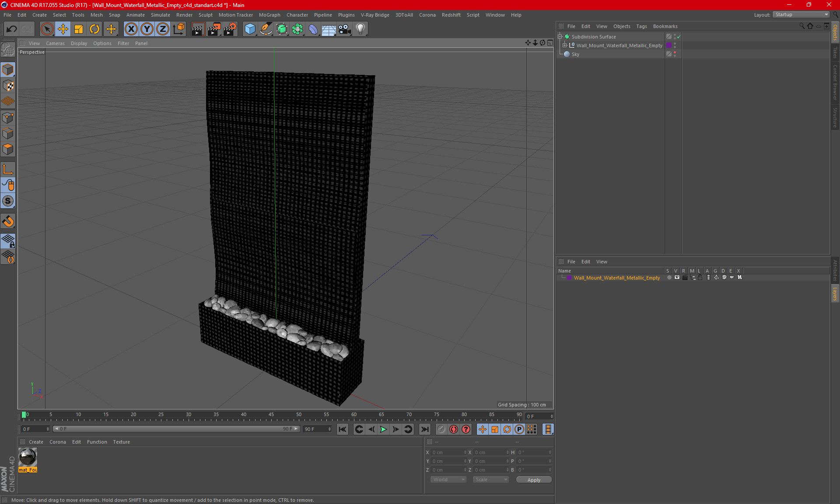Select the Scale tool
The image size is (840, 504).
pyautogui.click(x=79, y=29)
